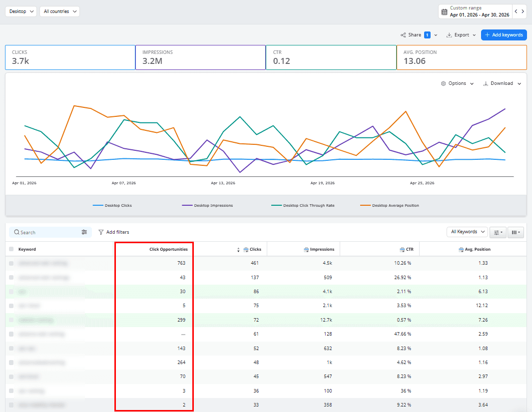The width and height of the screenshot is (532, 412).
Task: Click the Clicks column source icon
Action: [246, 250]
